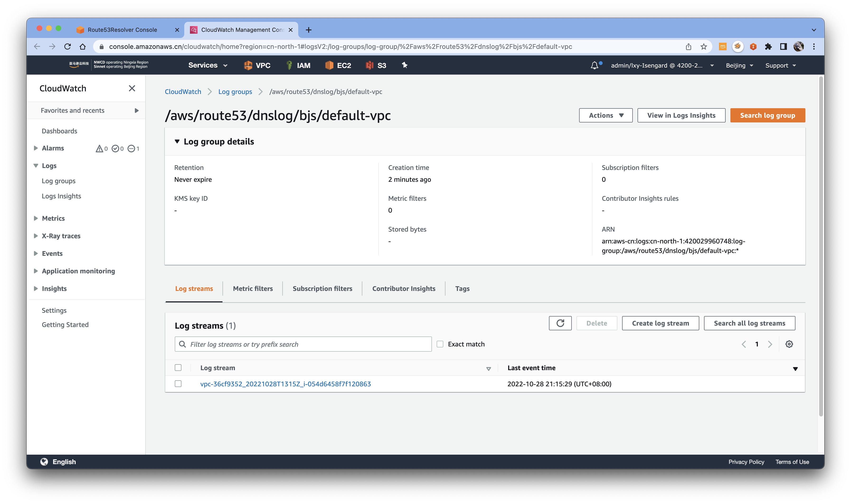The image size is (851, 504).
Task: Switch to the Subscription filters tab
Action: click(x=322, y=289)
